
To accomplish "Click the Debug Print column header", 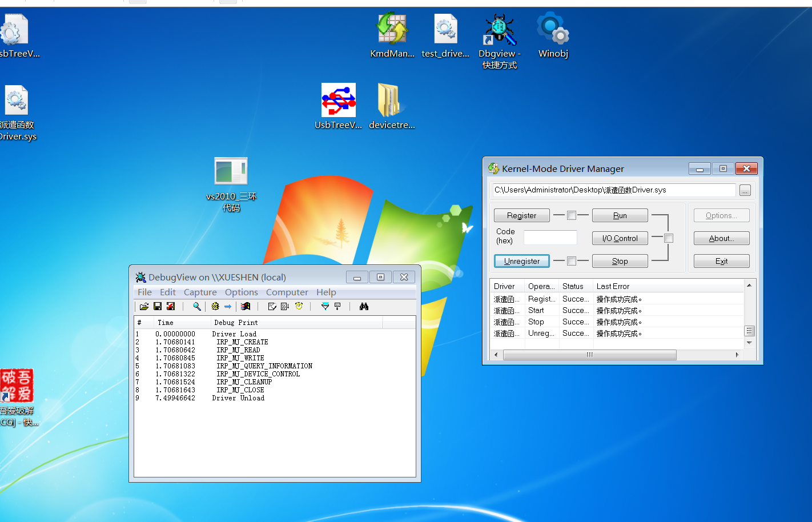I will [296, 323].
